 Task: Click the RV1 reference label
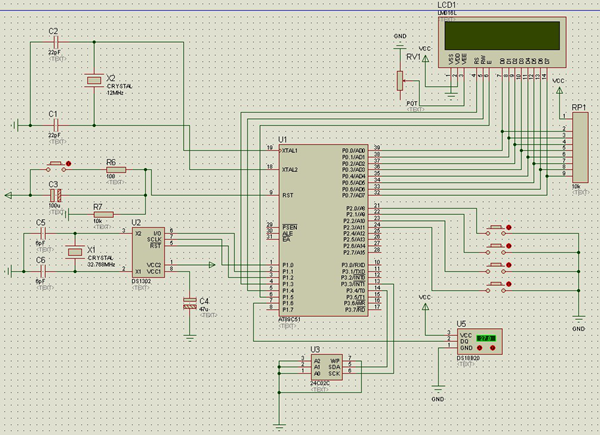click(x=414, y=57)
